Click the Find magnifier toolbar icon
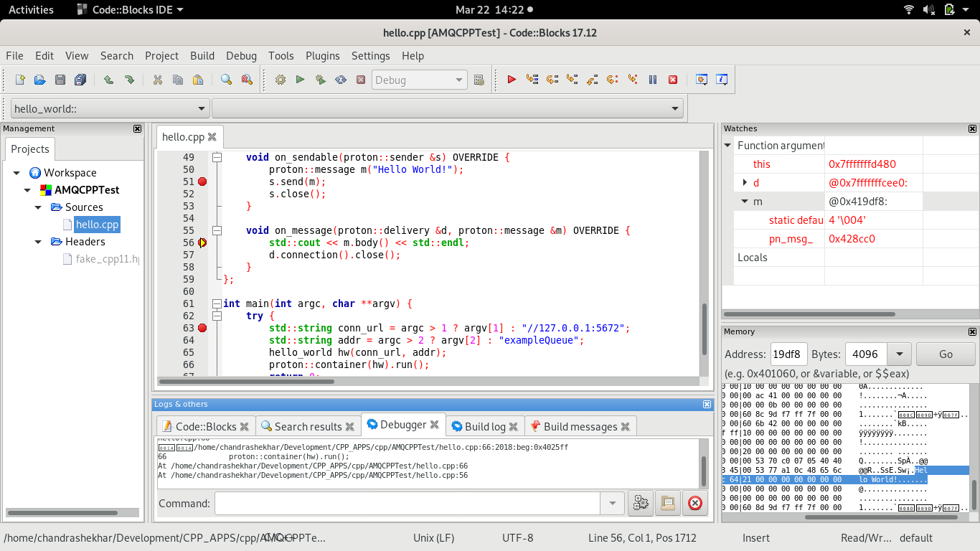 [x=226, y=80]
